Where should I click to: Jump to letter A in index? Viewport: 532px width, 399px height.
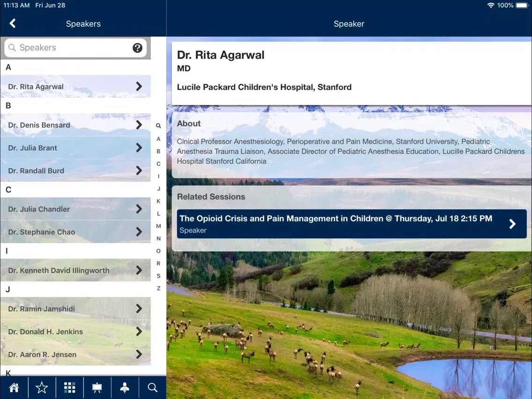pyautogui.click(x=158, y=139)
